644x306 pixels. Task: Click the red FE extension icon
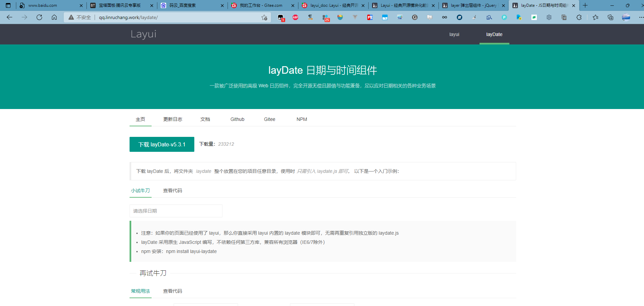point(370,17)
